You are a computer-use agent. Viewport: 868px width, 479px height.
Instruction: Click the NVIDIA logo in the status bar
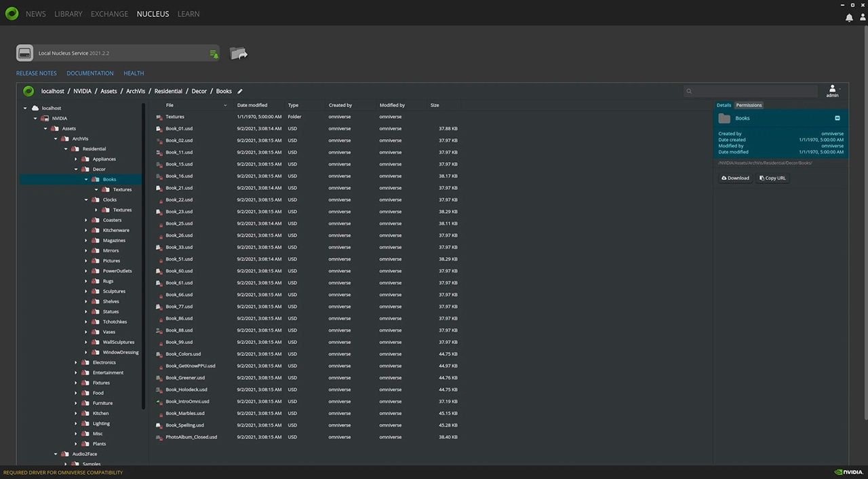848,472
